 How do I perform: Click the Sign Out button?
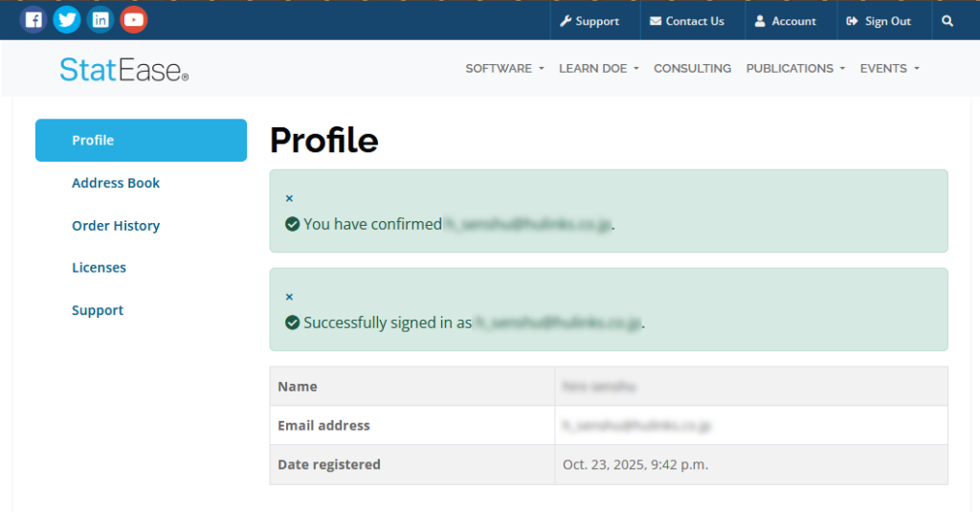(879, 21)
